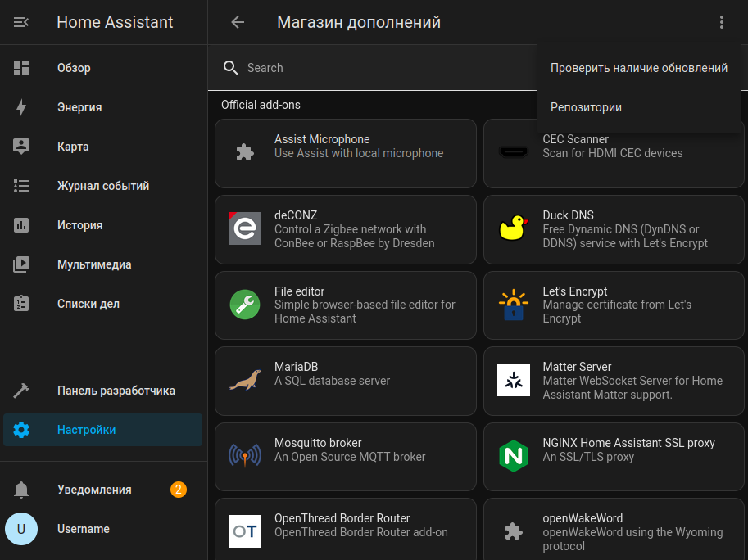
Task: Go back using the arrow icon
Action: [238, 22]
